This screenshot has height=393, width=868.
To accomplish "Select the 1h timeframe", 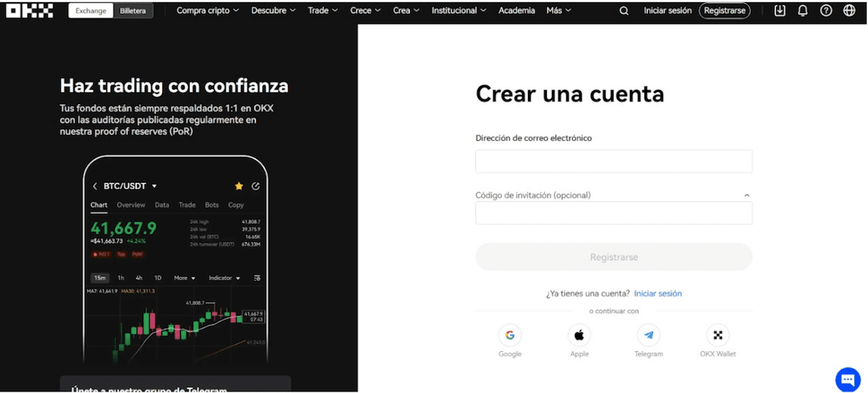I will point(121,278).
